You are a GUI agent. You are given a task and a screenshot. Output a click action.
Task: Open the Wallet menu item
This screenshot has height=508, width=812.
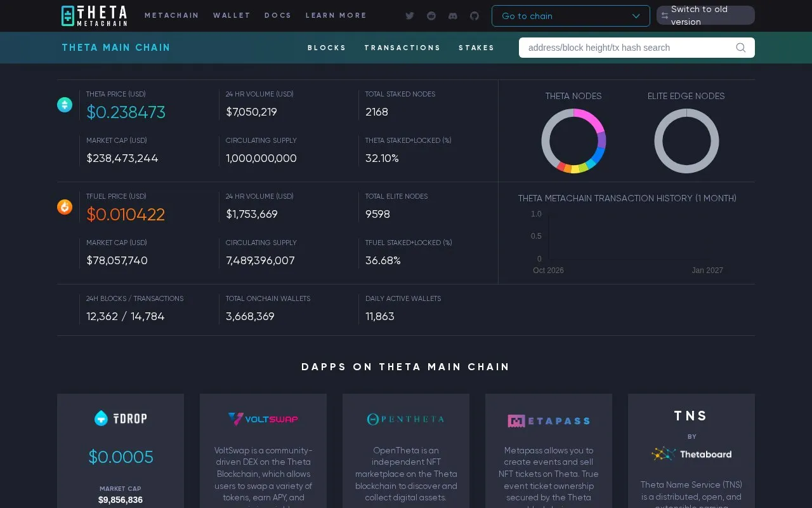click(x=232, y=15)
